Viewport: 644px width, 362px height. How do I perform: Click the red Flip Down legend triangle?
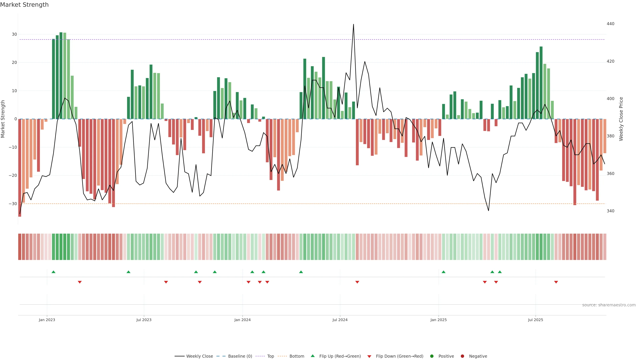pyautogui.click(x=369, y=356)
